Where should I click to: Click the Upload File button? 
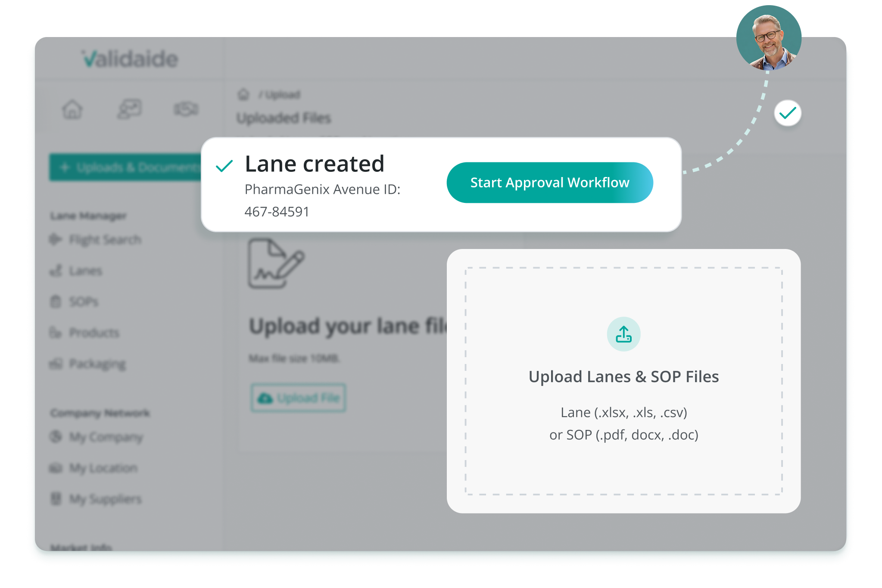tap(298, 398)
